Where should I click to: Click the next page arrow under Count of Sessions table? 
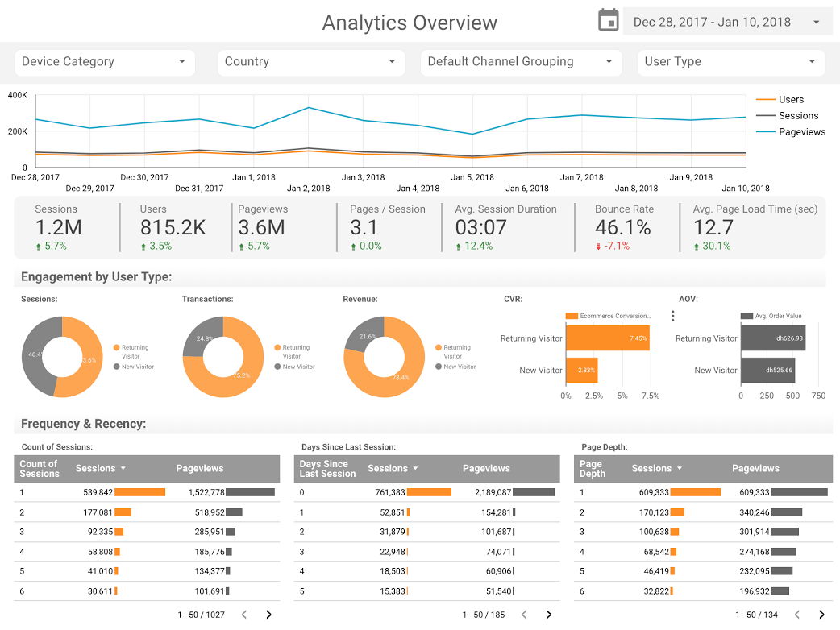(268, 614)
